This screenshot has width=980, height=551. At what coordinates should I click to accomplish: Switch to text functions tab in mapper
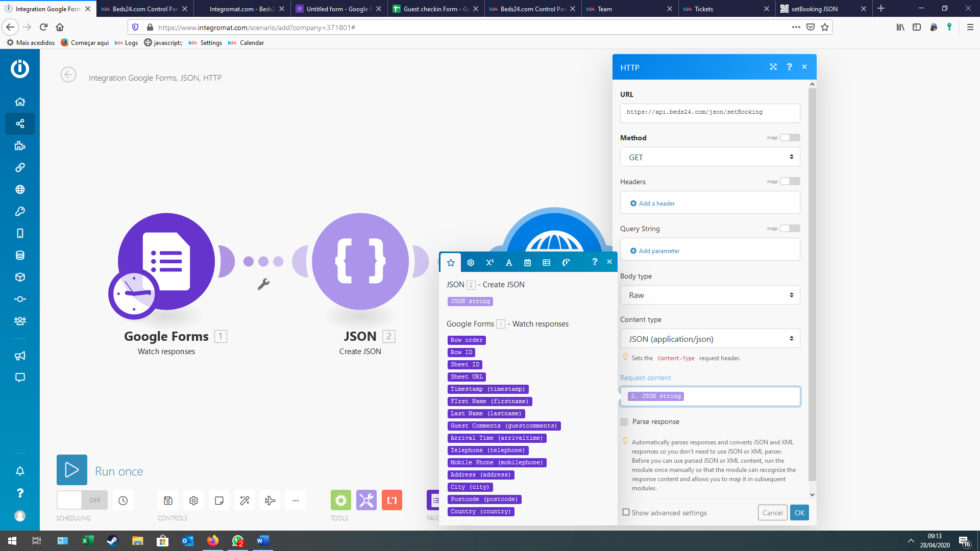click(x=509, y=262)
